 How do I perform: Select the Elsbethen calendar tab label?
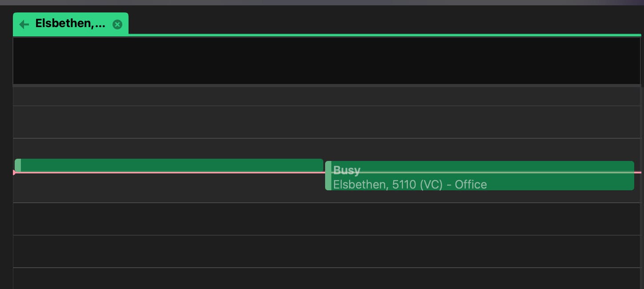point(70,24)
